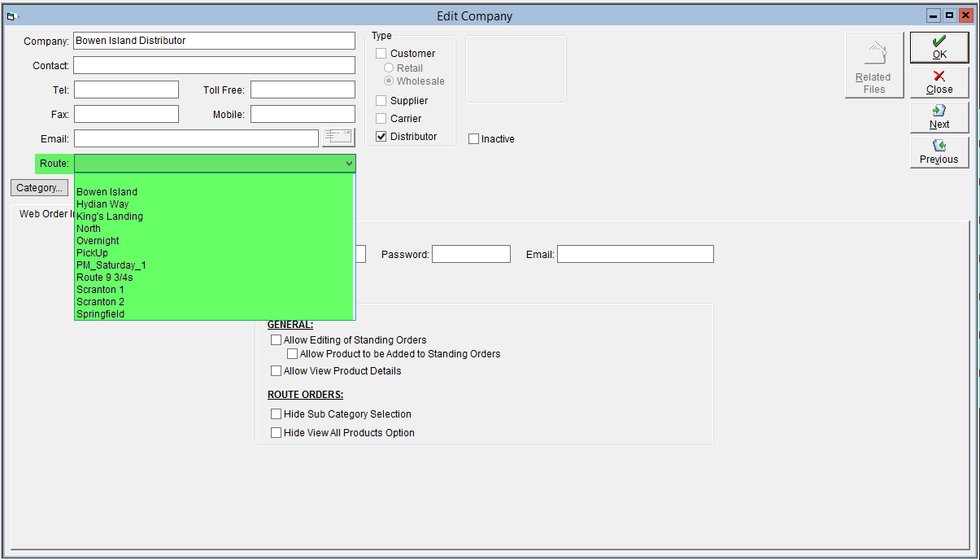Choose North in route list
The width and height of the screenshot is (980, 560).
pyautogui.click(x=215, y=229)
